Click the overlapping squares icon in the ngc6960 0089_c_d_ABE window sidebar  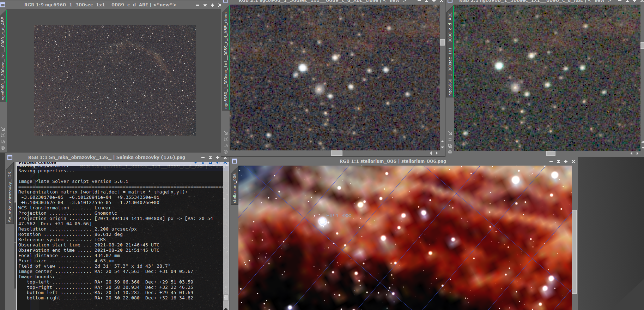[3, 142]
